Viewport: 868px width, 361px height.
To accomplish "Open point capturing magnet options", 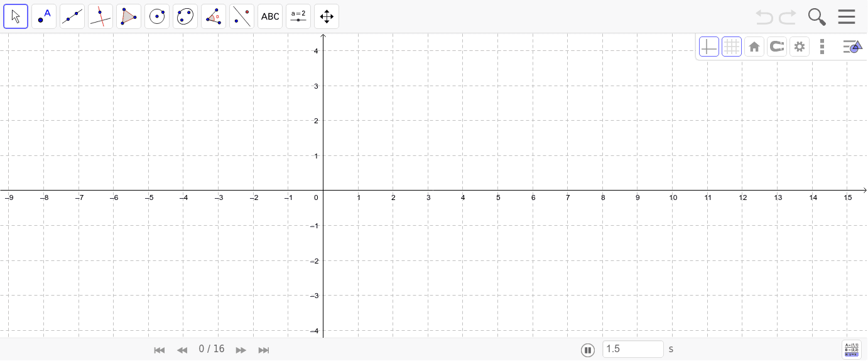I will [x=777, y=47].
